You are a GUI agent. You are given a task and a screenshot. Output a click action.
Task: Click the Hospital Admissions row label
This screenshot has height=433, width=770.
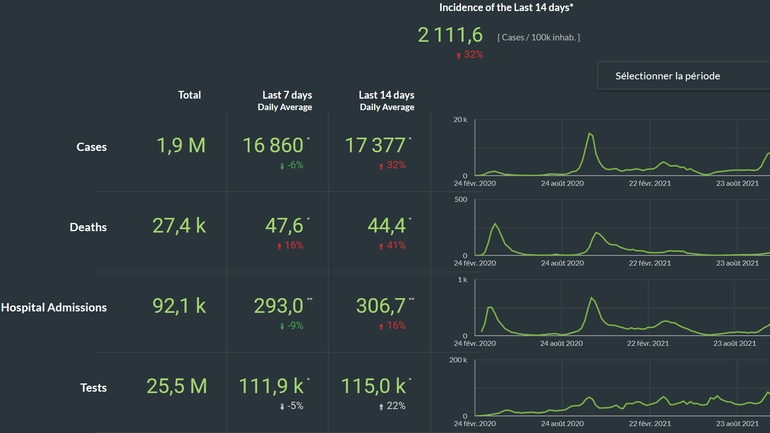pyautogui.click(x=53, y=307)
